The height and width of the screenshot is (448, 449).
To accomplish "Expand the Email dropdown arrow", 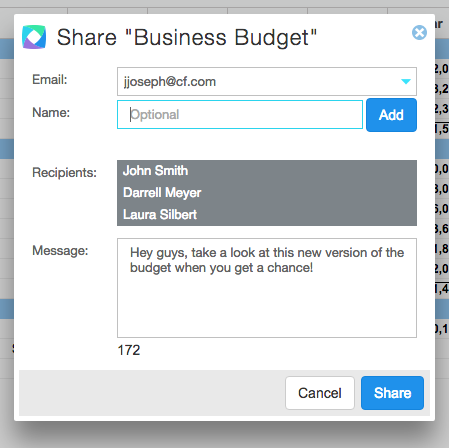I will coord(406,82).
